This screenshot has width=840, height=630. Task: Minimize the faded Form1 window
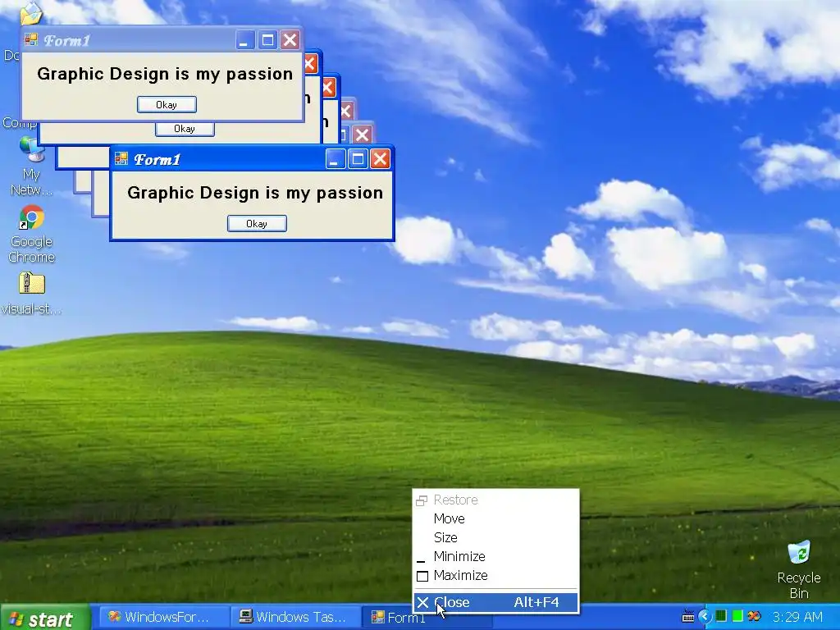245,39
